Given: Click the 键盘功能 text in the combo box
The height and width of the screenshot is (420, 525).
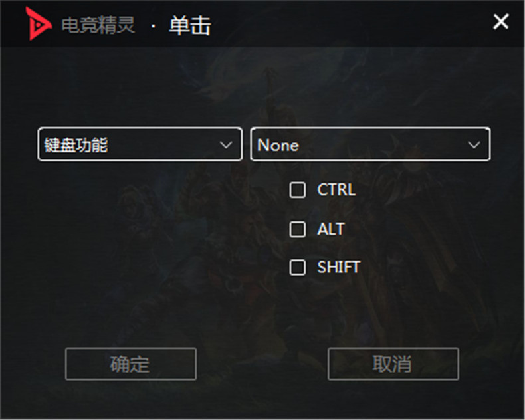Looking at the screenshot, I should click(76, 145).
